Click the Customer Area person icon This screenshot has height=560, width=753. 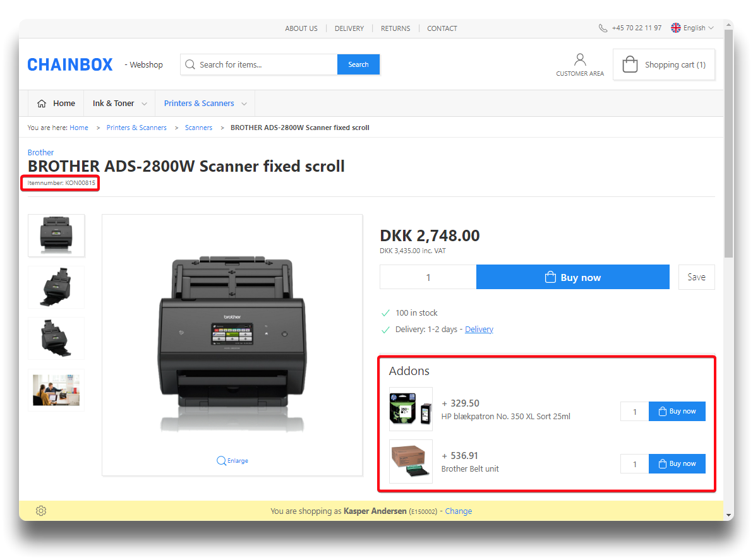[579, 60]
